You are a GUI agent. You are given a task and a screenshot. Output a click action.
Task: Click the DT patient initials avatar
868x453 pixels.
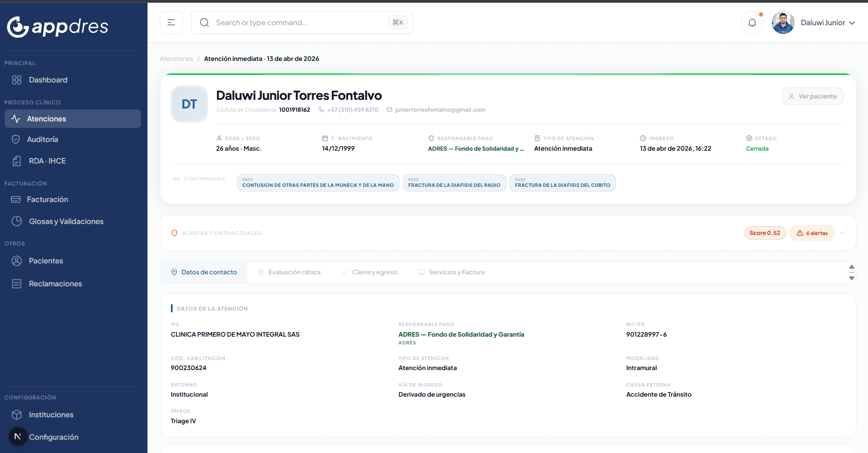point(189,104)
